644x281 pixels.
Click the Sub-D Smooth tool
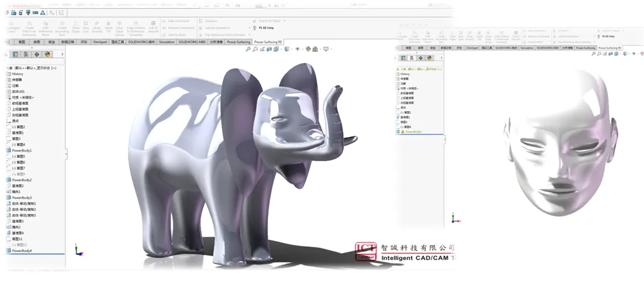pyautogui.click(x=153, y=28)
